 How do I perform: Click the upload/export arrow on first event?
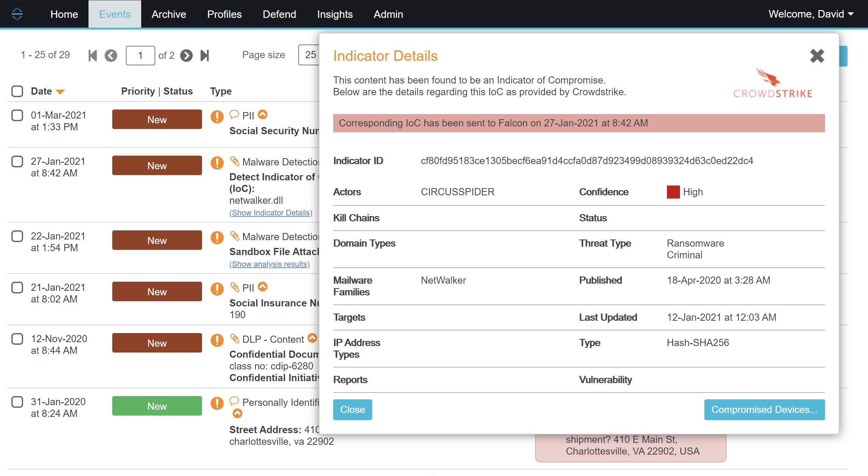[x=264, y=115]
